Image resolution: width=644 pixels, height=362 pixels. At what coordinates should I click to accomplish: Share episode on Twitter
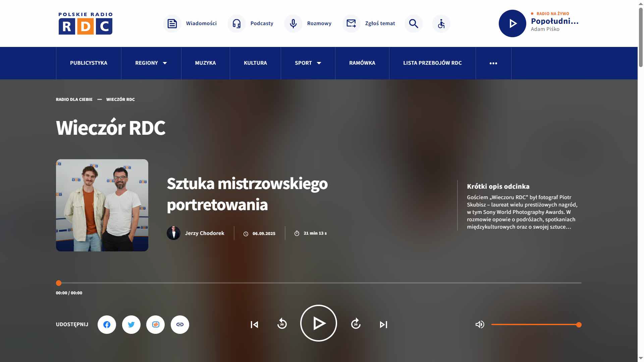[131, 324]
